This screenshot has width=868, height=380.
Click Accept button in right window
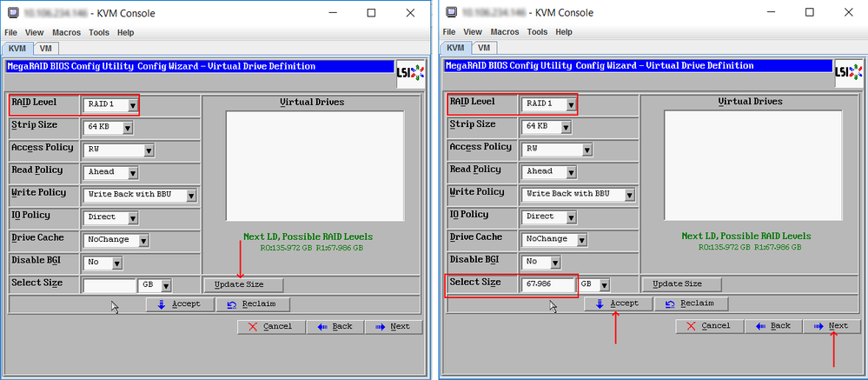pyautogui.click(x=619, y=303)
